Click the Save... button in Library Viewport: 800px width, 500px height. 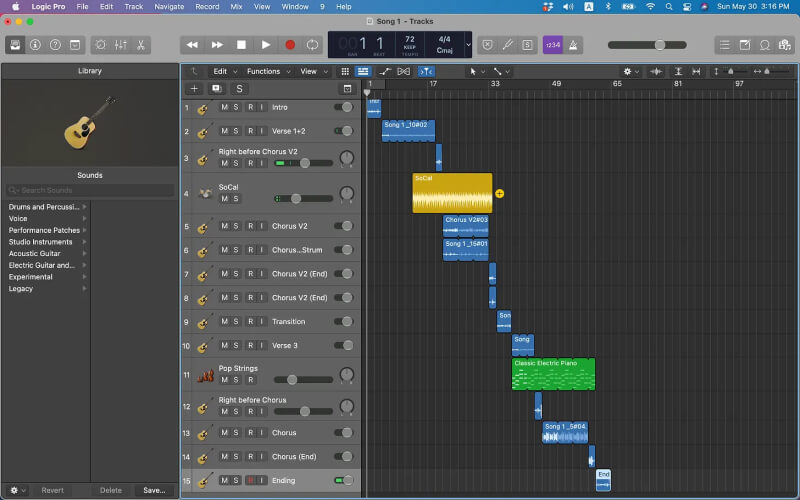coord(154,490)
